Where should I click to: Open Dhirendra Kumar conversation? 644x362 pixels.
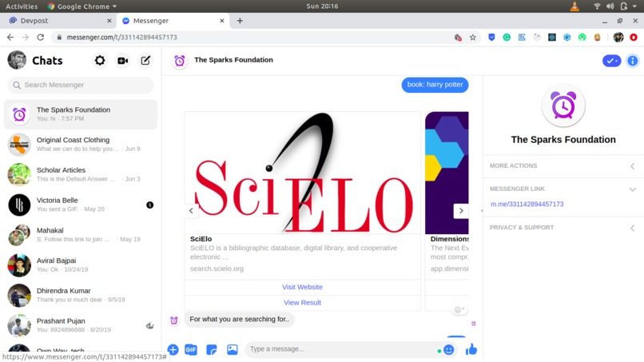click(81, 295)
